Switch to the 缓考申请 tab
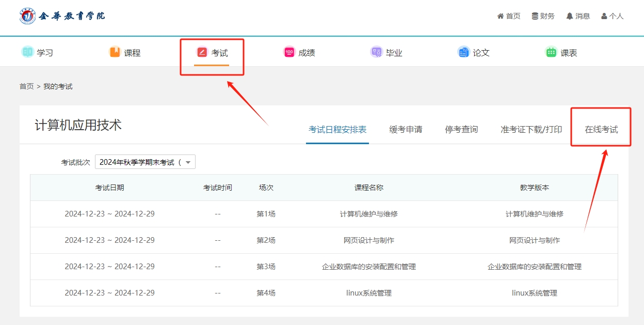The image size is (644, 325). point(406,130)
